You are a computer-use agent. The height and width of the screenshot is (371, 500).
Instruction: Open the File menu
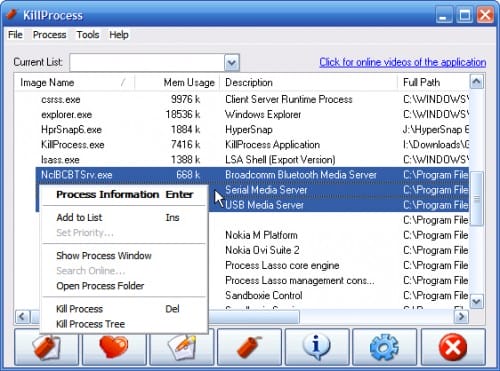pos(15,35)
